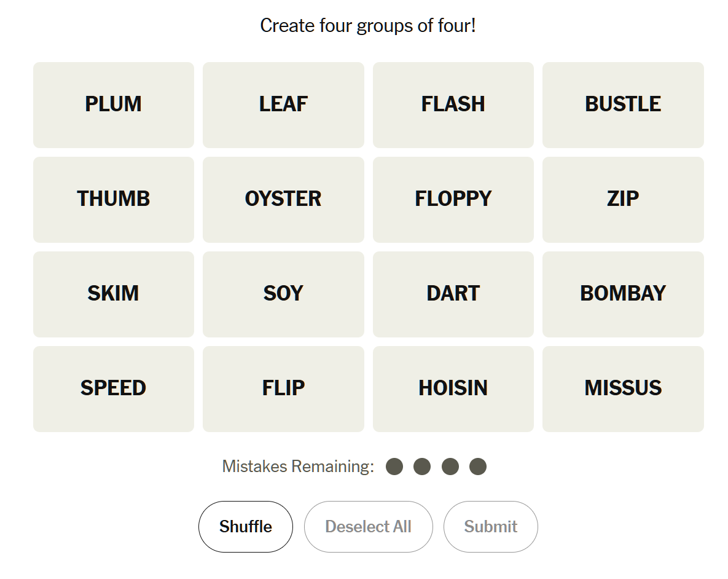Click the FLOPPY word tile
Viewport: 728px width, 579px height.
pyautogui.click(x=453, y=199)
